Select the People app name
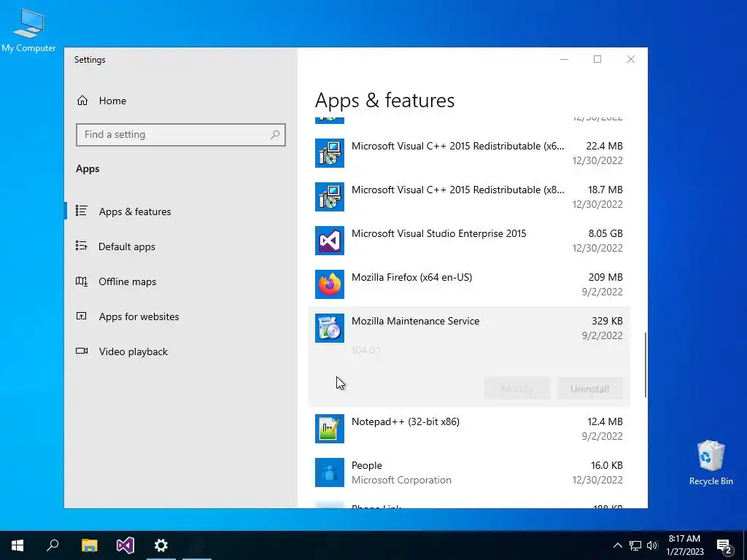747x560 pixels. click(x=367, y=465)
